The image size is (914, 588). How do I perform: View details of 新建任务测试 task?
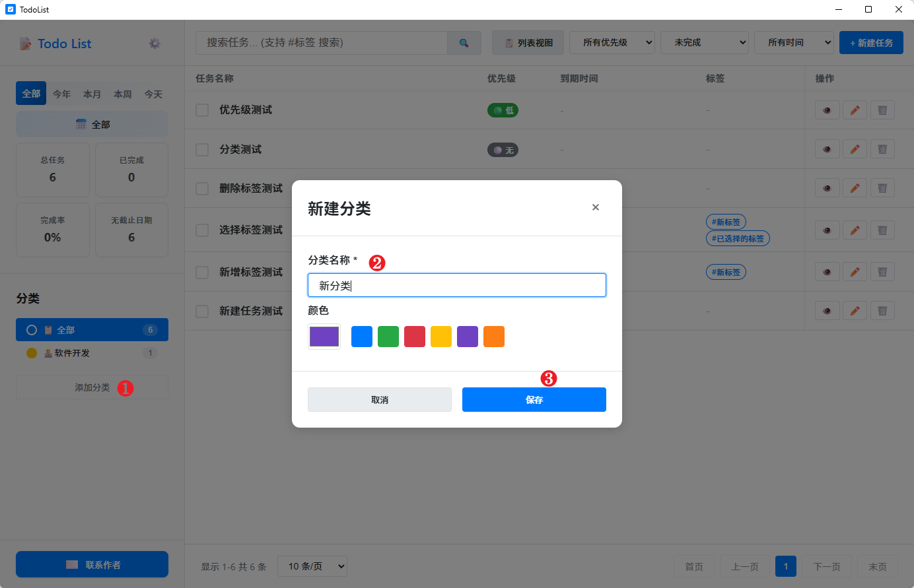(x=827, y=311)
